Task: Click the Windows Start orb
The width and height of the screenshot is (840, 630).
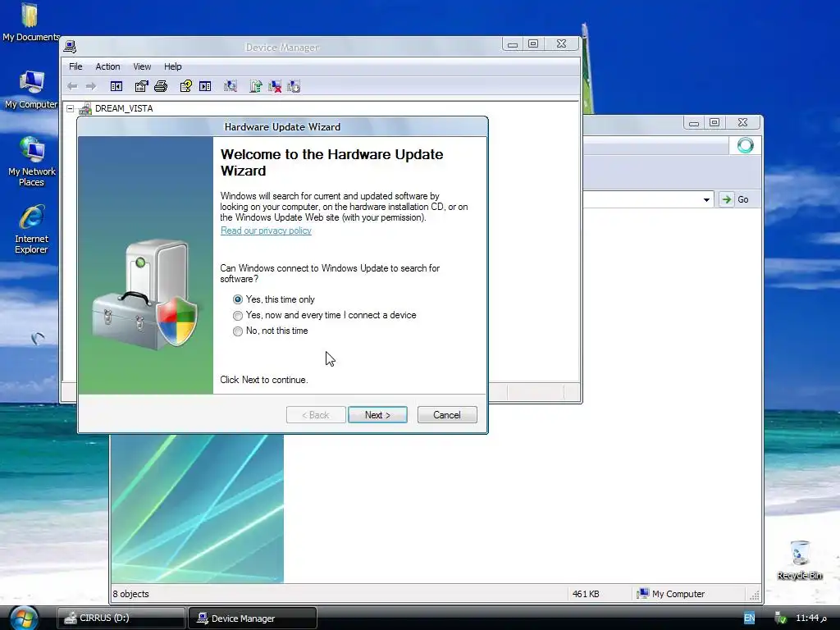Action: pyautogui.click(x=24, y=617)
